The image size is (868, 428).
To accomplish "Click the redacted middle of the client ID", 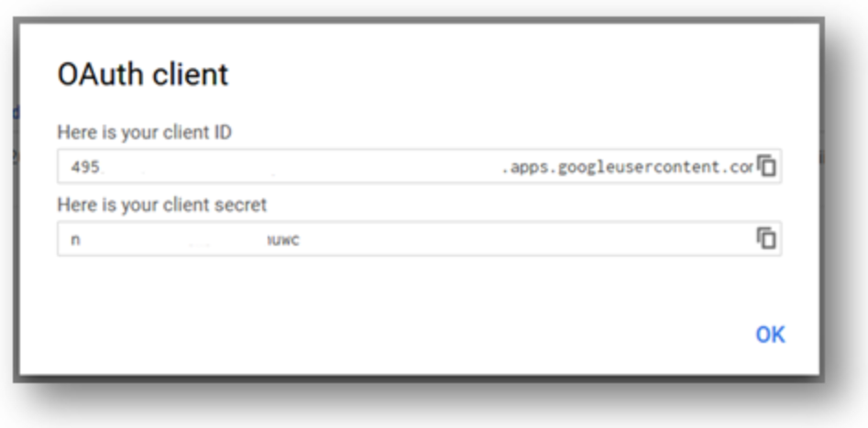I will tap(299, 166).
